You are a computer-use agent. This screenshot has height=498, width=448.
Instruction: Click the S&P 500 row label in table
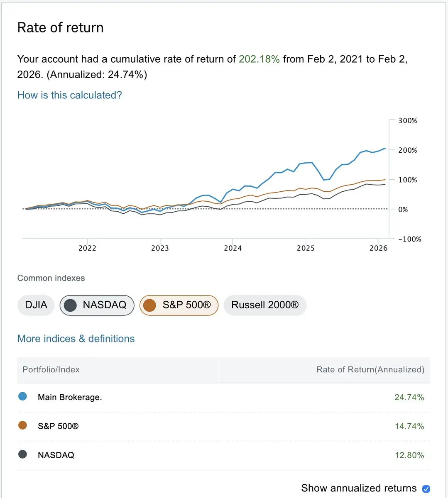58,426
